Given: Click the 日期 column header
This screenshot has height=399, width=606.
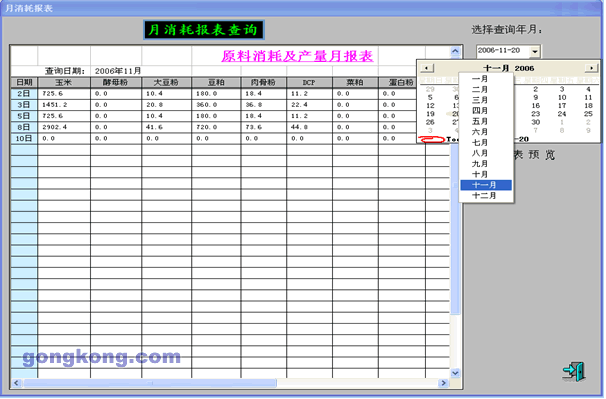Looking at the screenshot, I should (x=24, y=83).
